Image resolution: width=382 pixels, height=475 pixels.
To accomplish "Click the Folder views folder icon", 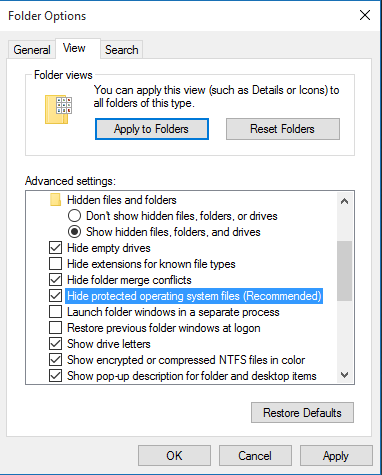I will click(x=58, y=110).
